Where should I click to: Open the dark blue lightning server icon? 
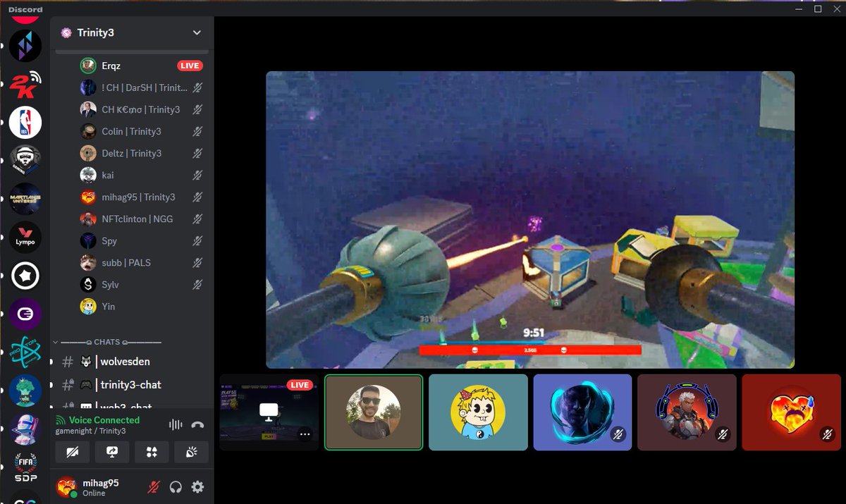[25, 46]
